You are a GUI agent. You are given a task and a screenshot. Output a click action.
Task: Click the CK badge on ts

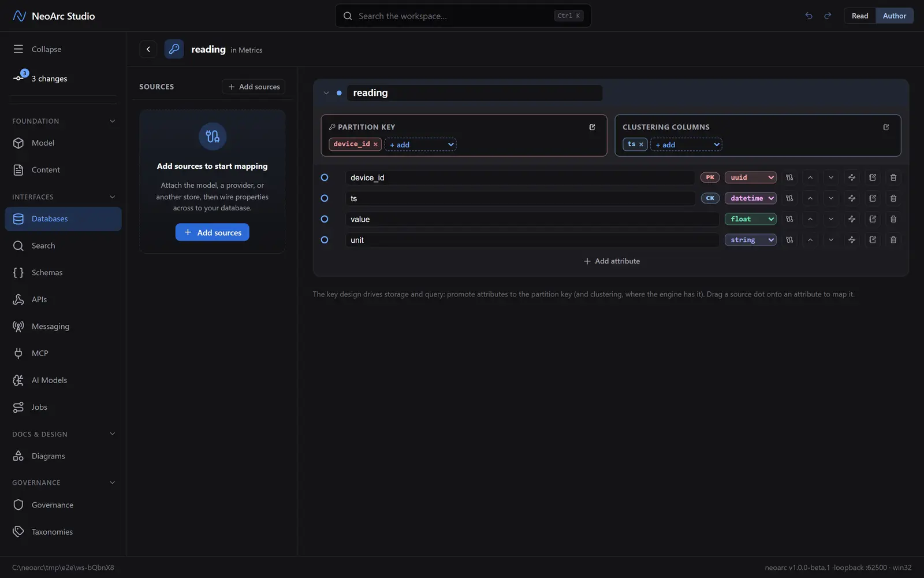coord(710,198)
